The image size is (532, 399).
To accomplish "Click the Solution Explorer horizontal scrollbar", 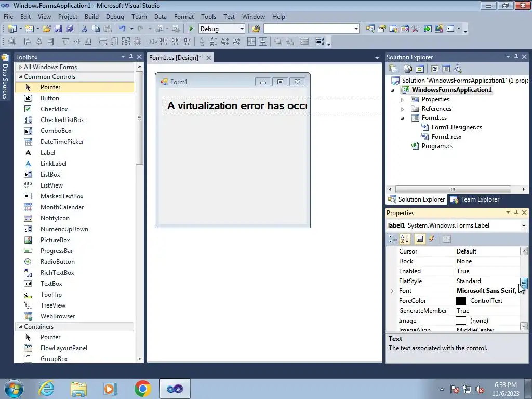I will (453, 189).
